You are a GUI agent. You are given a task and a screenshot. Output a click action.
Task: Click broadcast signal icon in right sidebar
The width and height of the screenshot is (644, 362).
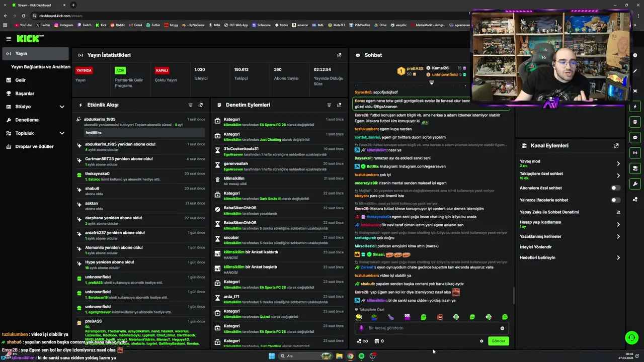coord(635,153)
